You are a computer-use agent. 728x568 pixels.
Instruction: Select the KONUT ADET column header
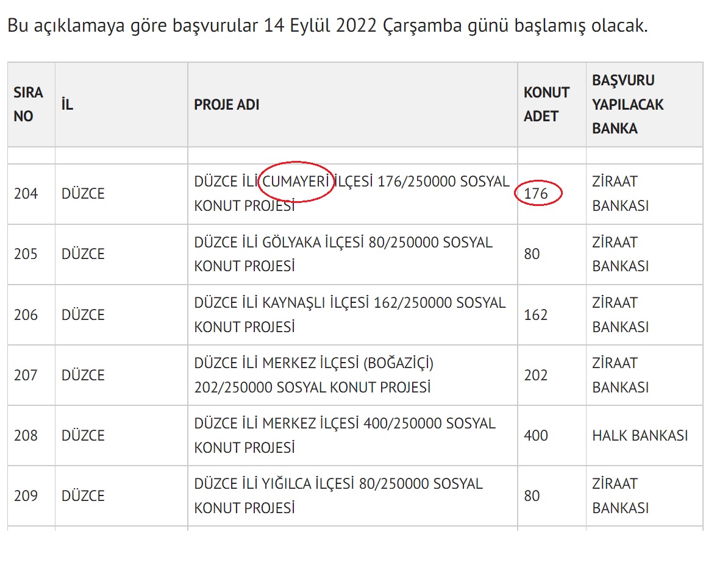point(546,104)
